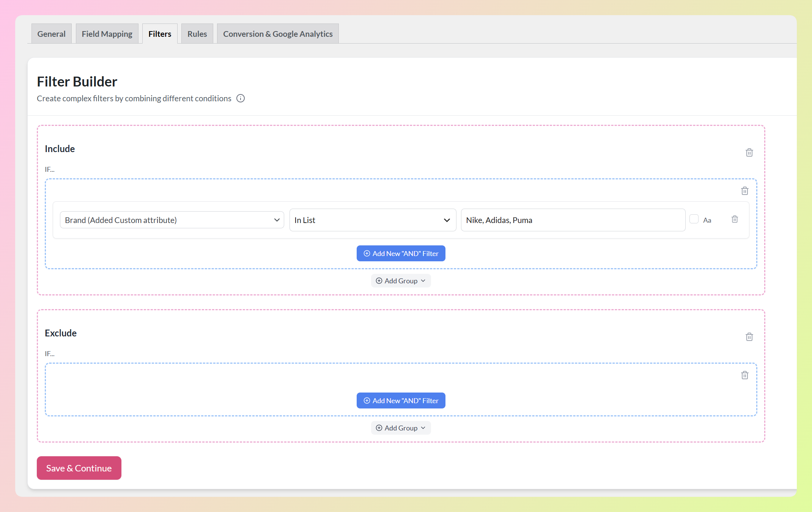Open the Field Mapping tab
Image resolution: width=812 pixels, height=512 pixels.
pos(107,34)
